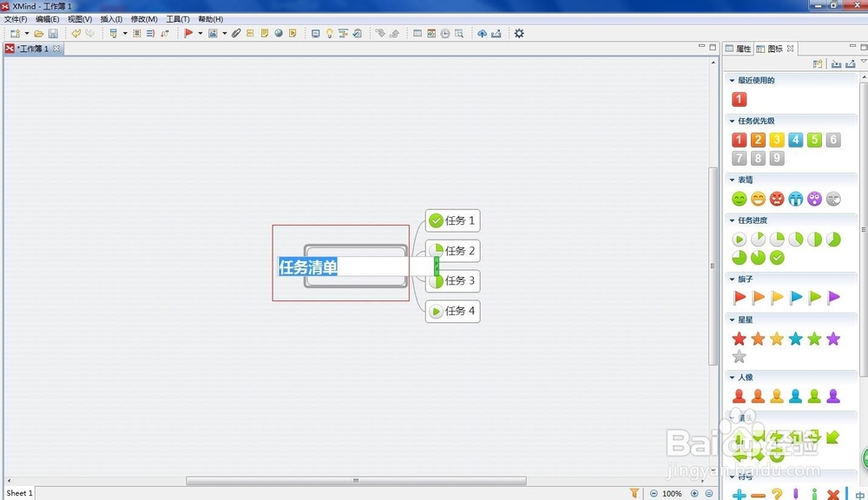The image size is (868, 500).
Task: Select priority 5 green marker
Action: coord(814,140)
